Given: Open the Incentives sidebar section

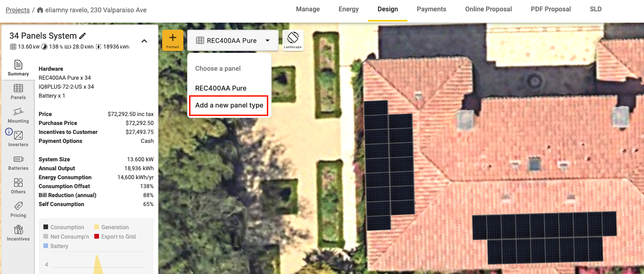Looking at the screenshot, I should point(18,233).
